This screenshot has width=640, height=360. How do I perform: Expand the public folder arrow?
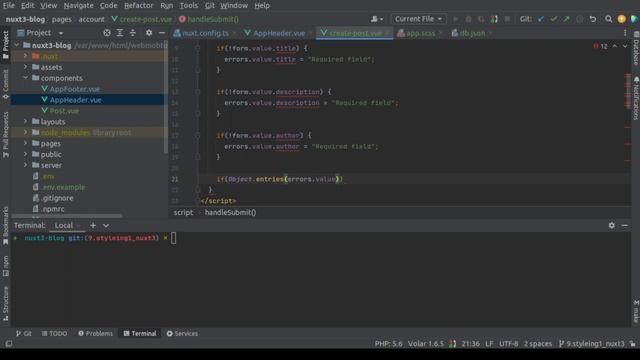pyautogui.click(x=25, y=154)
